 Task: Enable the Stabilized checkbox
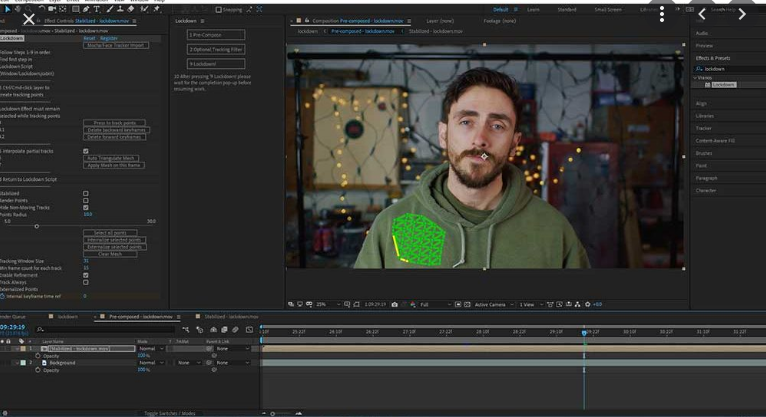[x=86, y=193]
